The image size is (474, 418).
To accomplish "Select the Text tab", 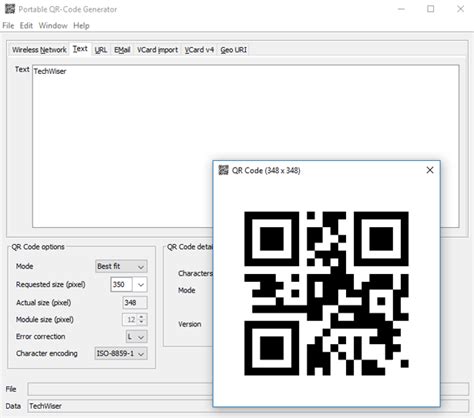I will pos(80,49).
